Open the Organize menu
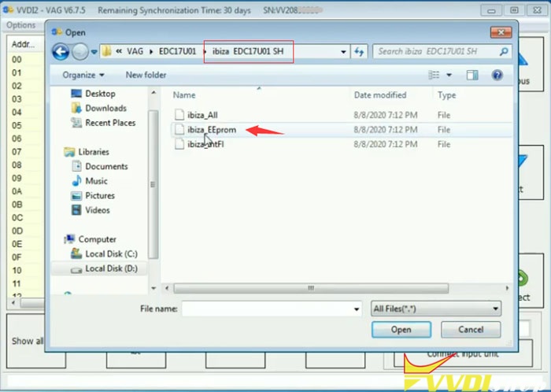The height and width of the screenshot is (392, 551). click(x=83, y=75)
